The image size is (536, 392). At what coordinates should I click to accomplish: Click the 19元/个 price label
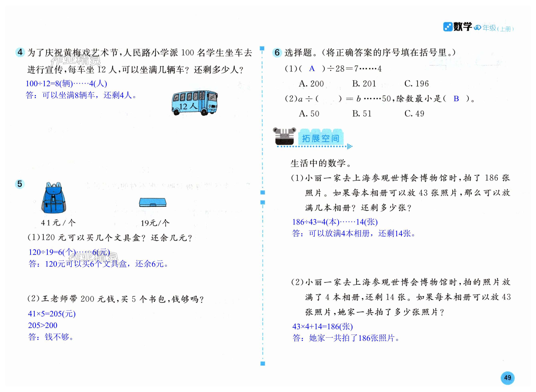[155, 223]
